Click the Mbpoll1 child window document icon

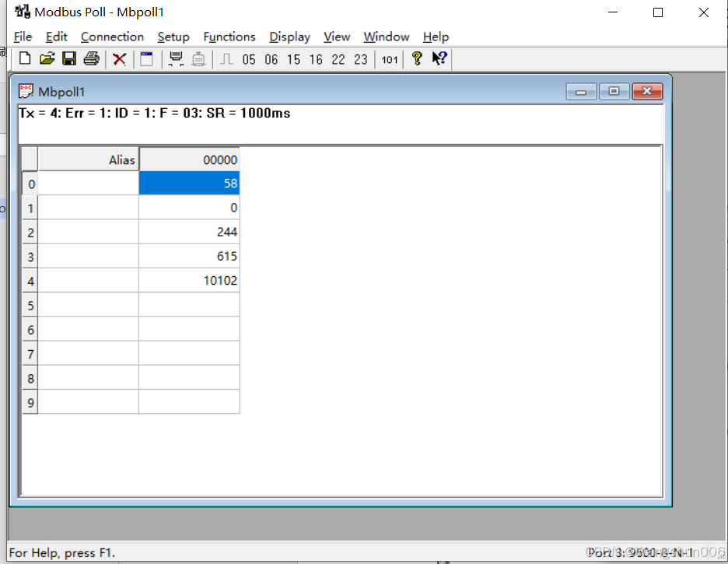26,91
